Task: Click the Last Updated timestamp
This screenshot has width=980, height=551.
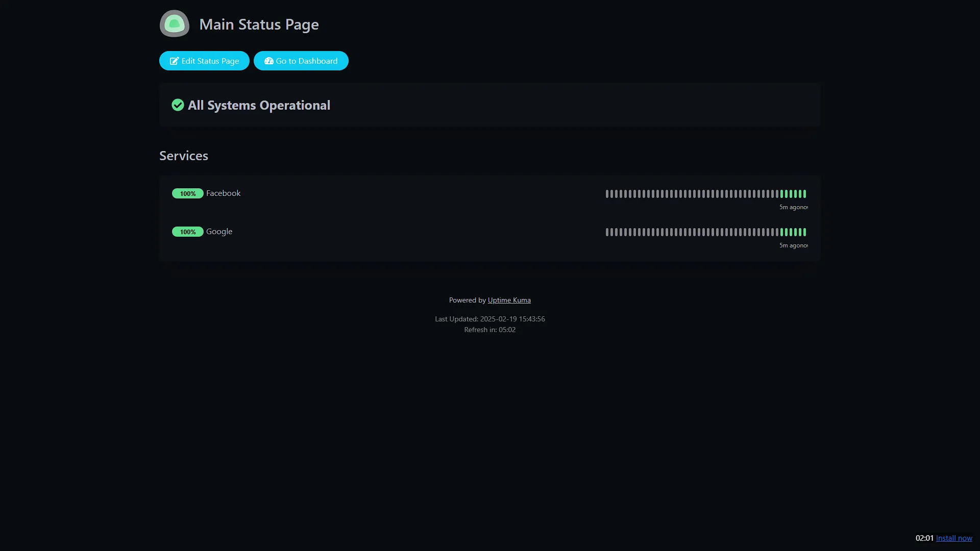Action: tap(490, 319)
